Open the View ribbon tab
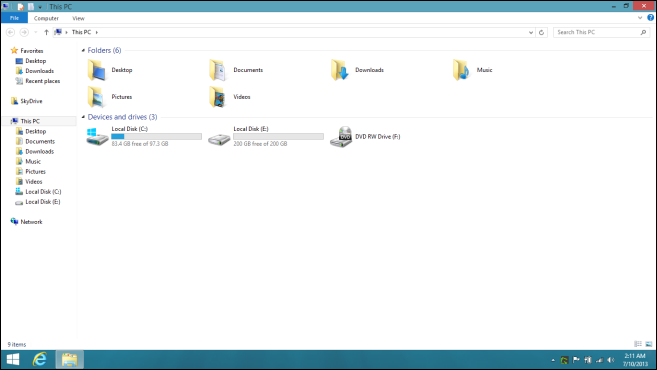The image size is (657, 370). (78, 18)
